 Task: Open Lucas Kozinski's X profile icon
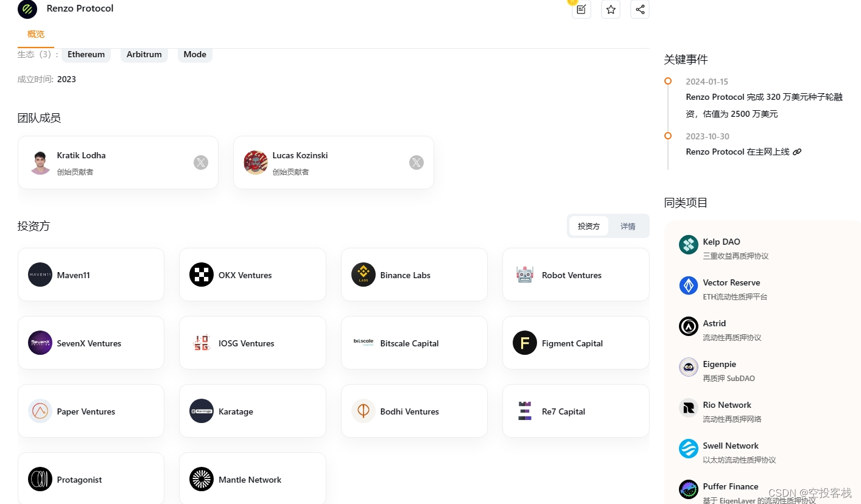(x=416, y=163)
